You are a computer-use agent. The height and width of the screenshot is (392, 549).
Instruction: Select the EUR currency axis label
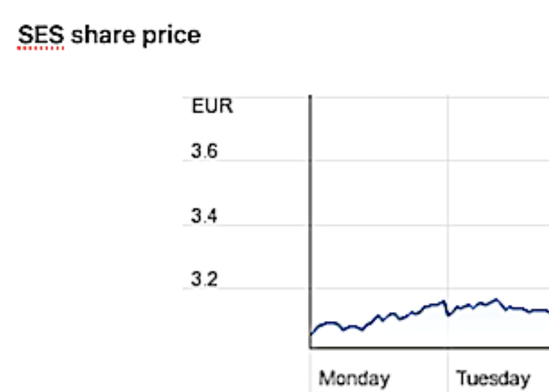(x=212, y=106)
